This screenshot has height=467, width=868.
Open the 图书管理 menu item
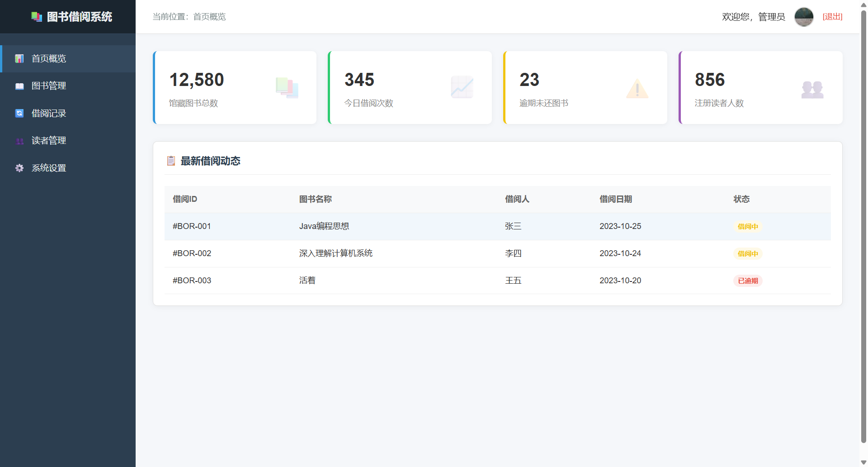(49, 86)
